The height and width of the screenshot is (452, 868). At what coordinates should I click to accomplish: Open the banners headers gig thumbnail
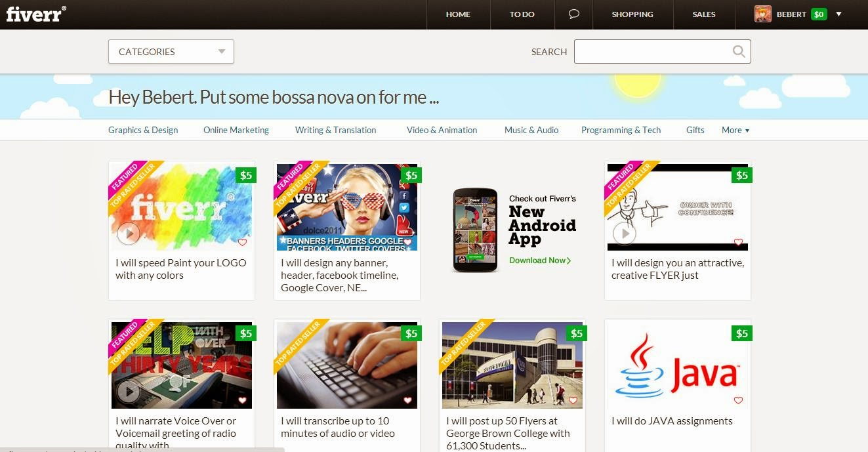coord(347,207)
